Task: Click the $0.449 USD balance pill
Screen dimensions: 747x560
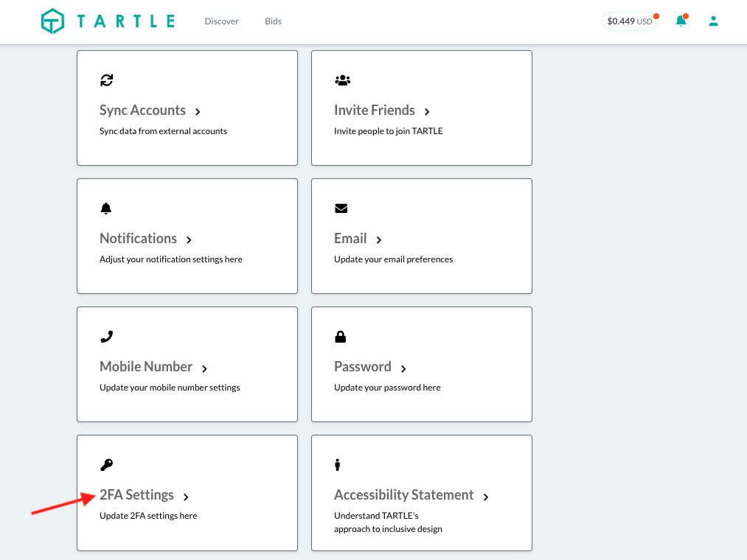Action: (x=630, y=21)
